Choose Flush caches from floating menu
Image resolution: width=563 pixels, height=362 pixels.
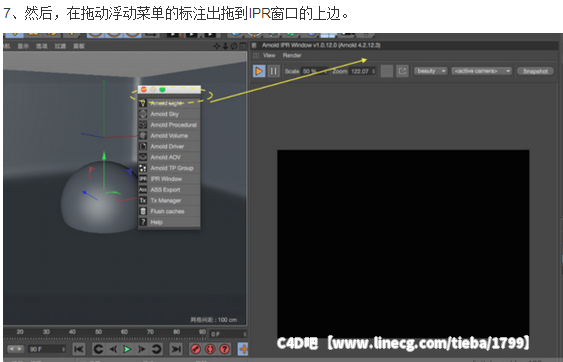(169, 211)
